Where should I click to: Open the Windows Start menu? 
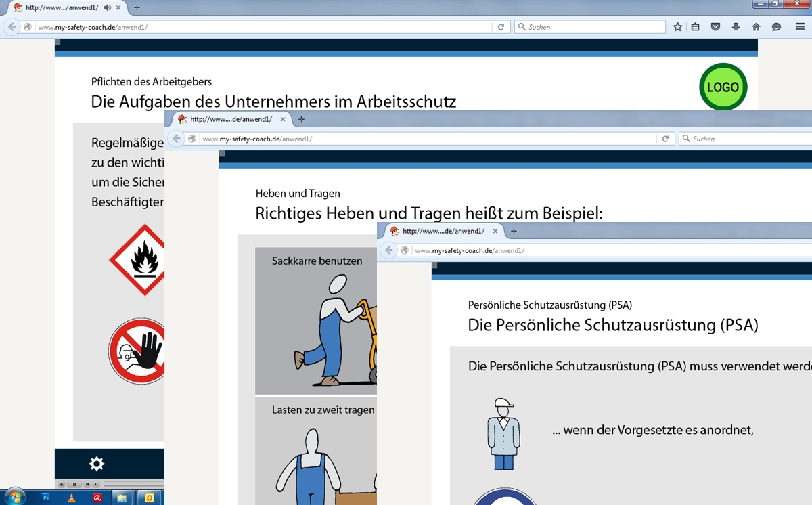pos(14,496)
